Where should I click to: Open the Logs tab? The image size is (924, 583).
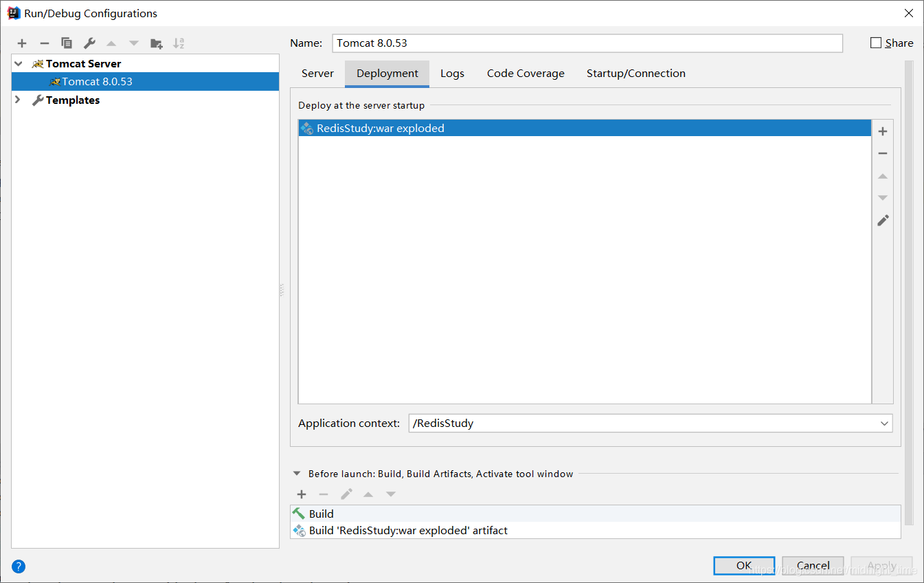point(452,74)
